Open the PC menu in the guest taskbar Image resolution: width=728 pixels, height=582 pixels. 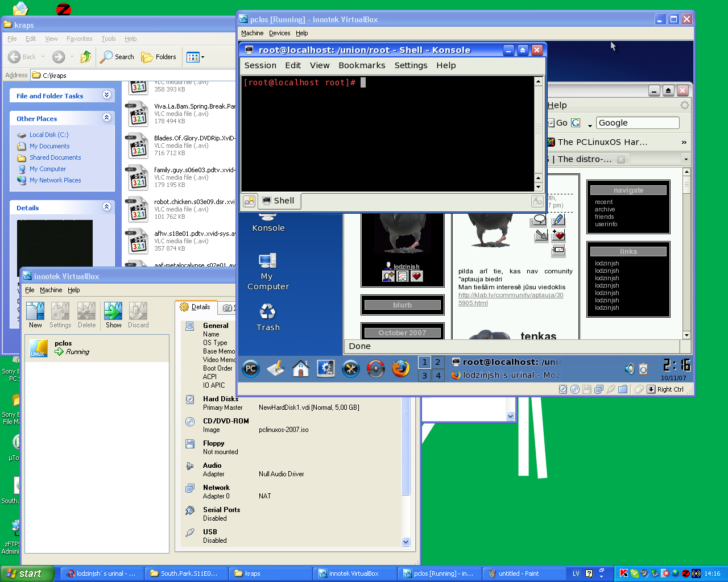tap(251, 369)
